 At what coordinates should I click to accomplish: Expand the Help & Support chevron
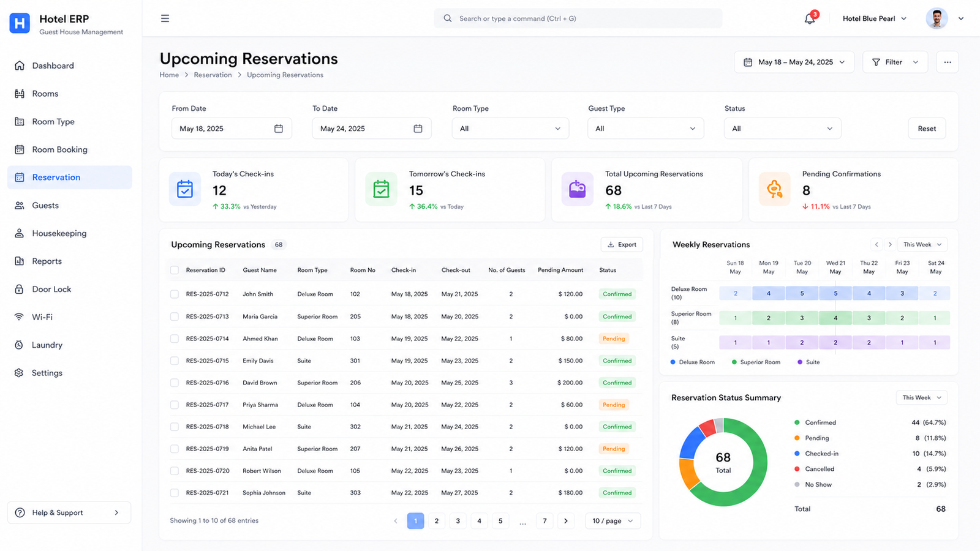click(x=116, y=512)
